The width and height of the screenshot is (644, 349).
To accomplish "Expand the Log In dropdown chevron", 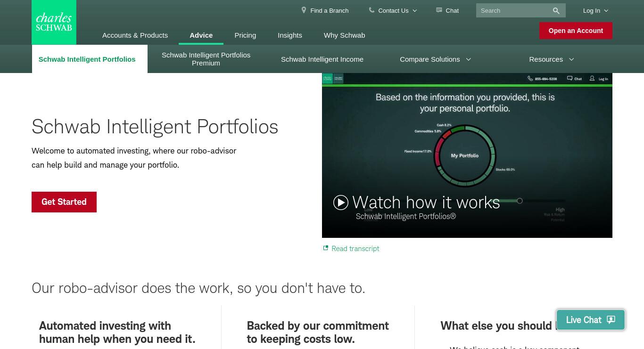I will tap(606, 11).
